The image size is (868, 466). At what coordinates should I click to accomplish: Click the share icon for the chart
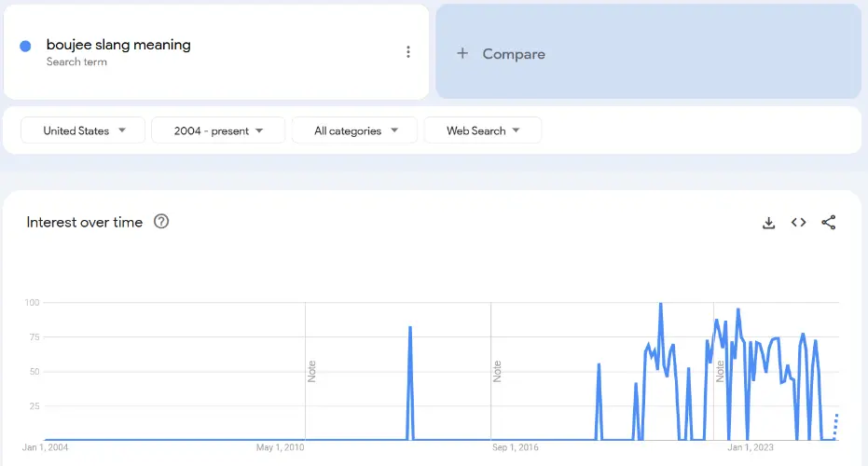pyautogui.click(x=828, y=223)
